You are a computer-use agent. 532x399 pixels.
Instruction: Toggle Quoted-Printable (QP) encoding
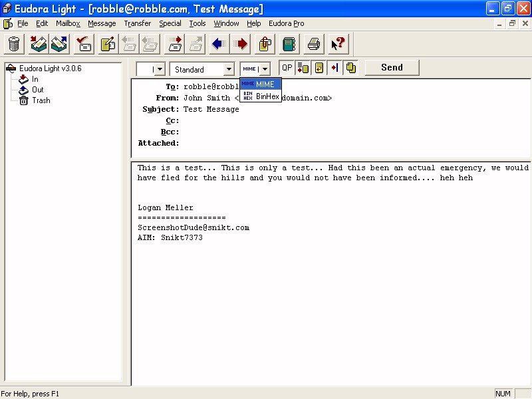287,68
